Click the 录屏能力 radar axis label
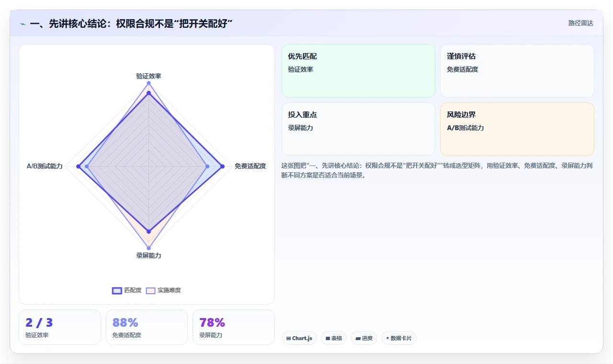The width and height of the screenshot is (613, 364). 148,255
